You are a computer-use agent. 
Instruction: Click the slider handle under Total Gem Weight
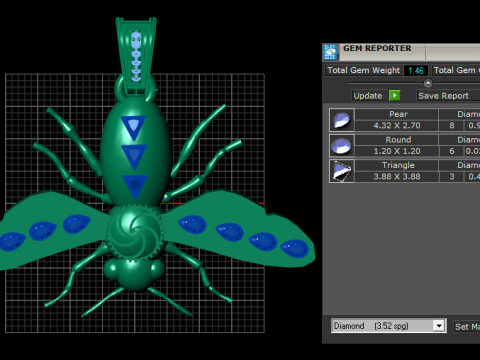tap(428, 83)
